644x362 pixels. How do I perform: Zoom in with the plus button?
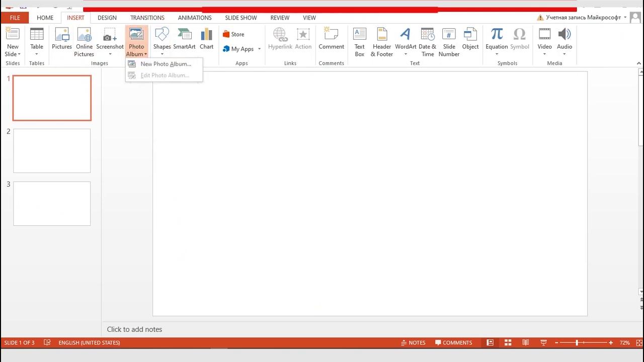coord(611,342)
